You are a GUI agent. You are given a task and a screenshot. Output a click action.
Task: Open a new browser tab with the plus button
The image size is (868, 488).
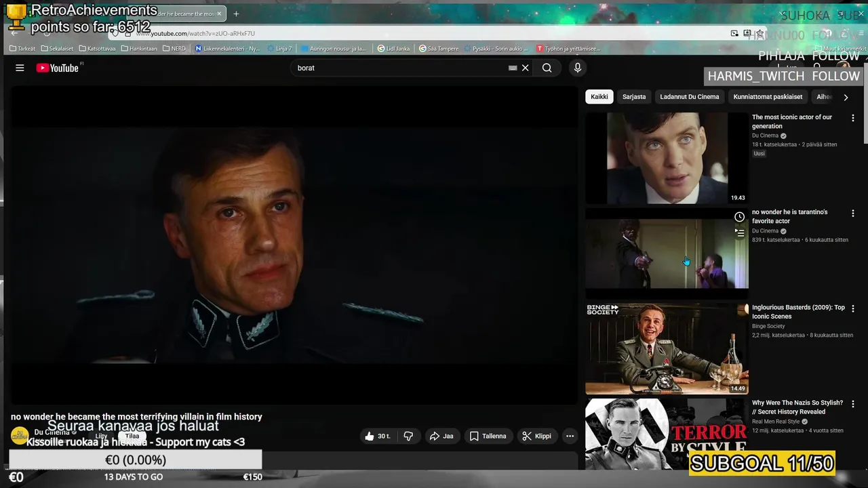236,14
